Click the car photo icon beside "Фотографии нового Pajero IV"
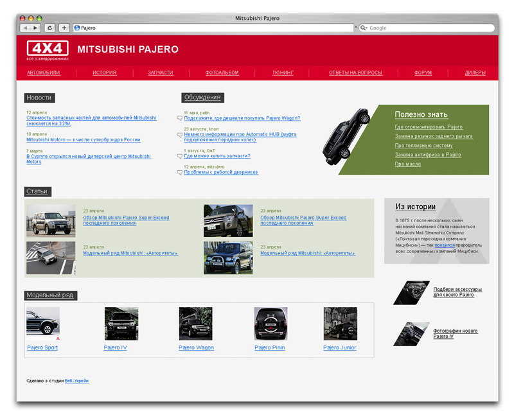Screen dimensions: 514x420 coord(411,335)
